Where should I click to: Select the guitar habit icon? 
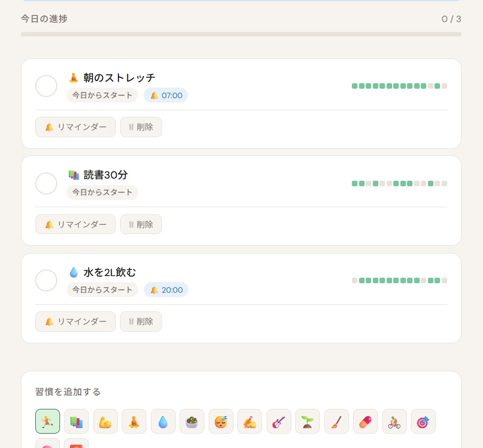pyautogui.click(x=279, y=421)
